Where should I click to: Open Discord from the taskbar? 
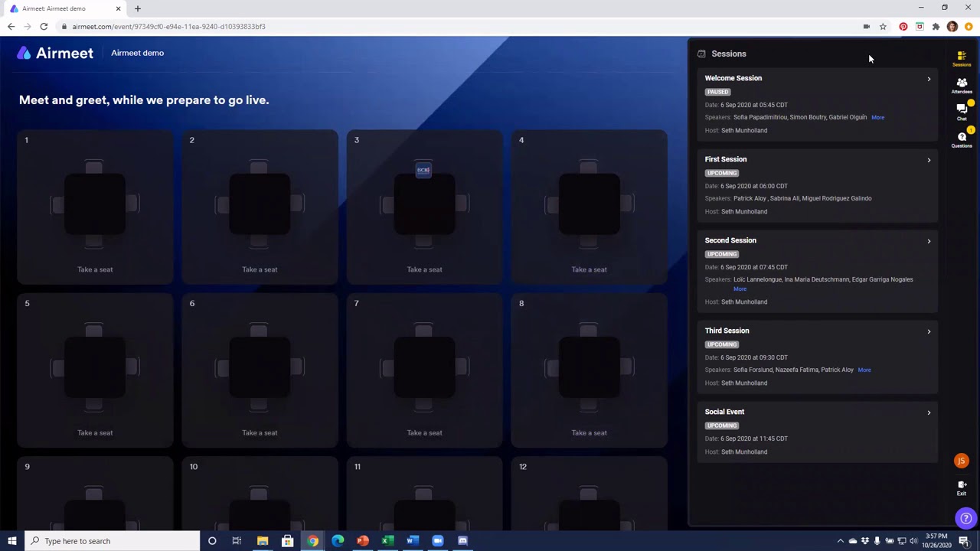coord(462,541)
